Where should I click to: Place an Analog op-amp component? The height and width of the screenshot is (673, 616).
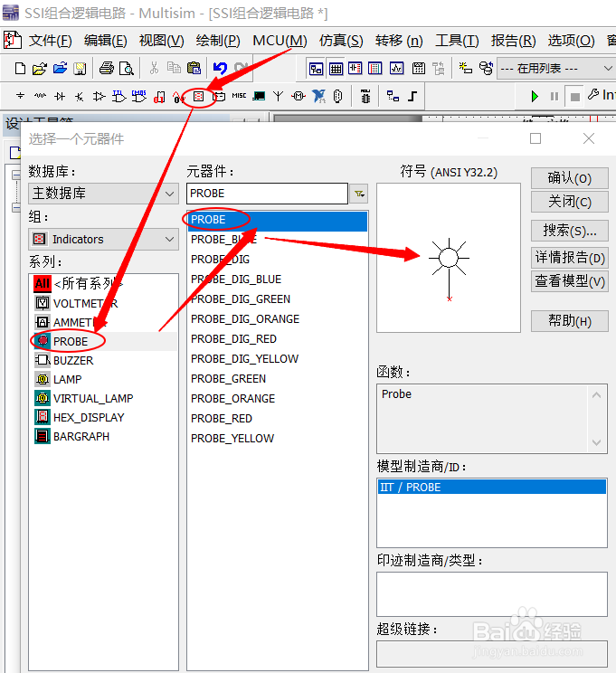coord(99,96)
